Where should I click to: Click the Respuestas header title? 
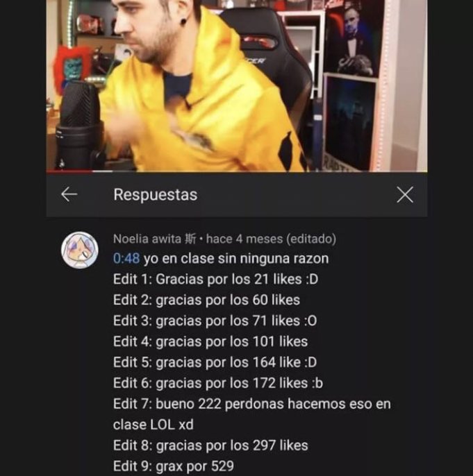pyautogui.click(x=156, y=194)
